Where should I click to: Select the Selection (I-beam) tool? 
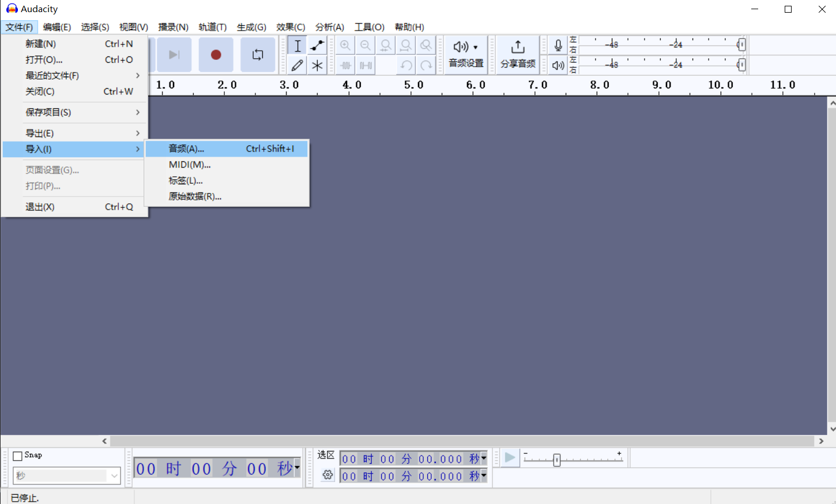pyautogui.click(x=297, y=46)
